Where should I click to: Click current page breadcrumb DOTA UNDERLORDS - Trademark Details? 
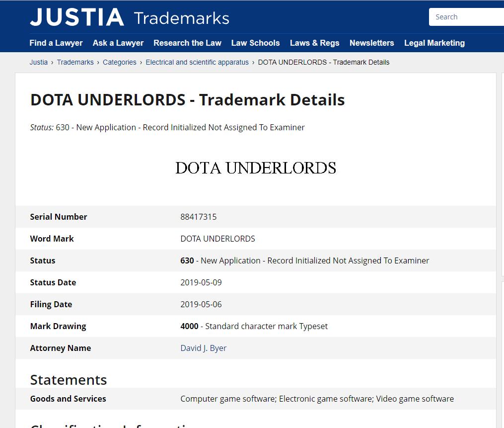tap(324, 62)
